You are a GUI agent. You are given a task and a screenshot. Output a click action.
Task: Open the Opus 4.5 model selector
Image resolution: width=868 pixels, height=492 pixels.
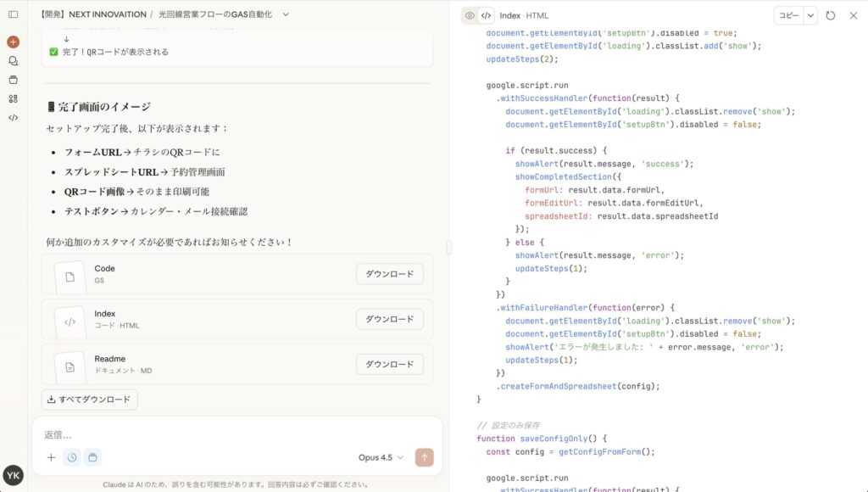(381, 457)
